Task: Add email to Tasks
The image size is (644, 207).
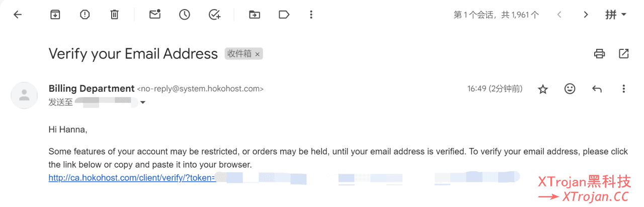Action: [x=215, y=15]
